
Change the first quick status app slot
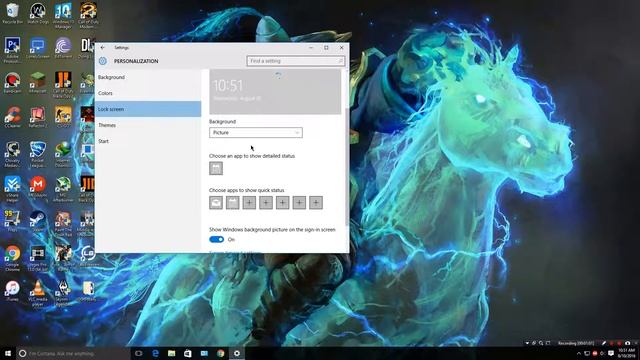click(x=216, y=202)
